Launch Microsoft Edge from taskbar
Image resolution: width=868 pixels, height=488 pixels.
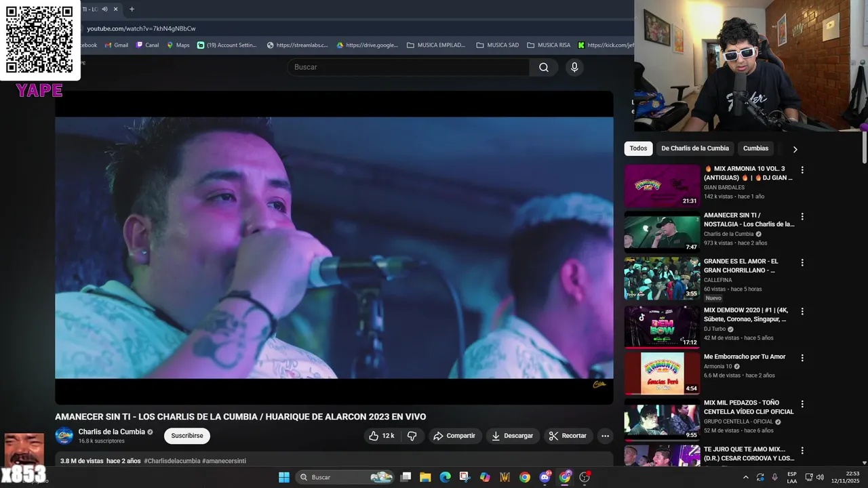[x=445, y=477]
